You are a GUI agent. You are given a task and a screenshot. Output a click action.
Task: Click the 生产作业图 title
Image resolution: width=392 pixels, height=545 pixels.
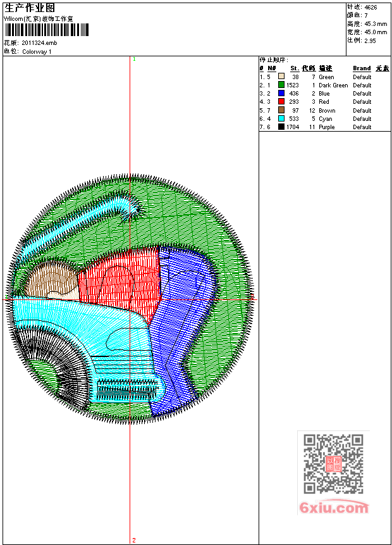pos(30,8)
